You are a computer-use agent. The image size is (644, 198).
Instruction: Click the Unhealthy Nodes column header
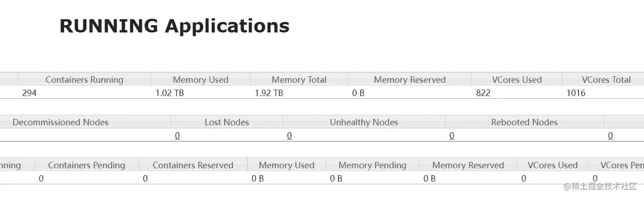364,122
